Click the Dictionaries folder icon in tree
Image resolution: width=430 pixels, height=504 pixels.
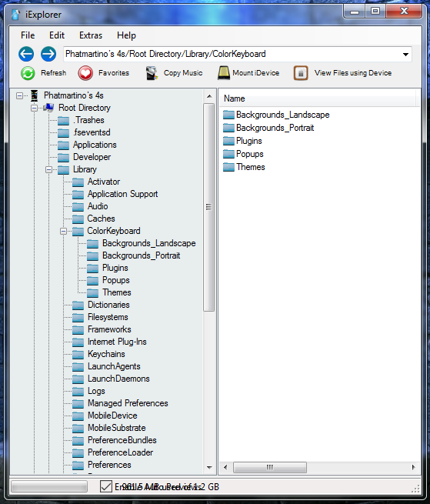point(78,305)
